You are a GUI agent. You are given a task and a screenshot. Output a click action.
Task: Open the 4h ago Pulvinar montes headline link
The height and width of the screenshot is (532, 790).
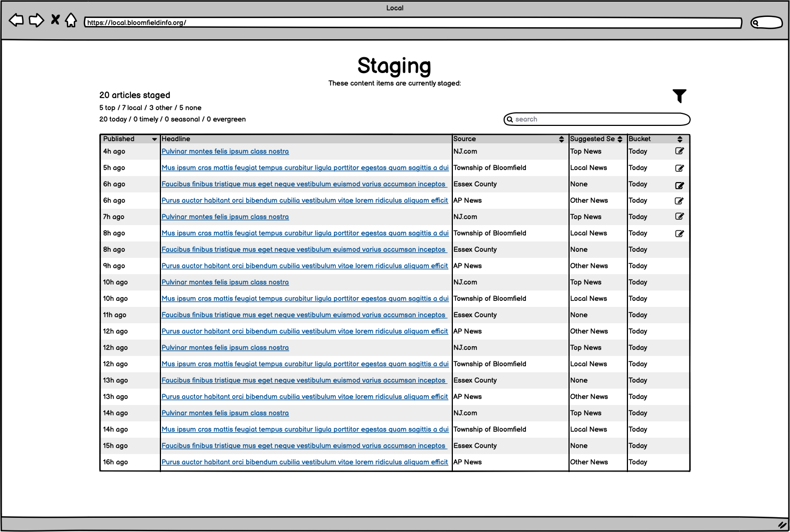225,152
